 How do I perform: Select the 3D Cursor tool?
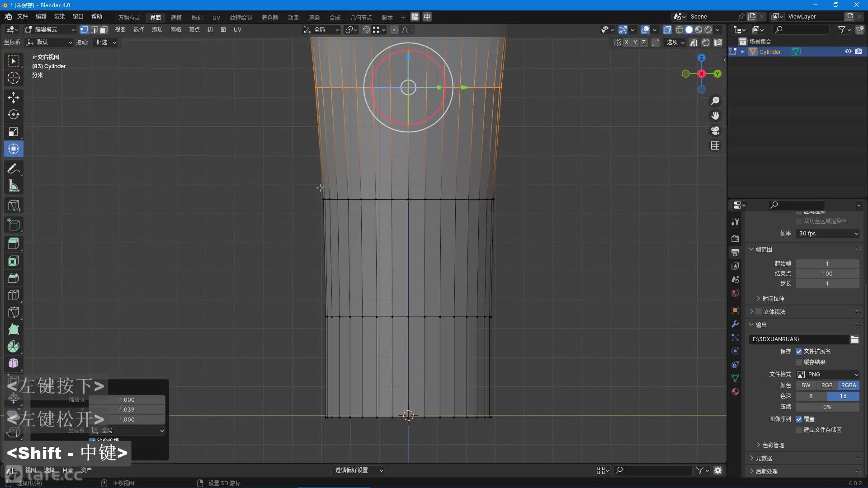[14, 78]
